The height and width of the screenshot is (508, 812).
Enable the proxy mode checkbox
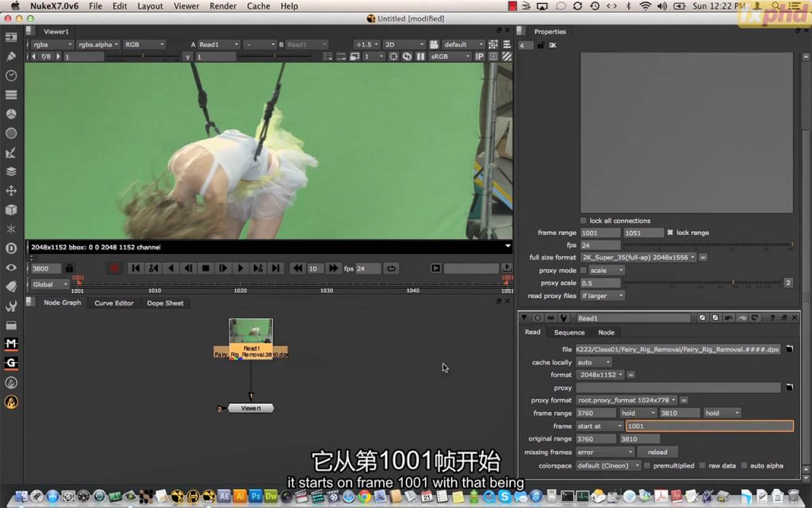(584, 270)
